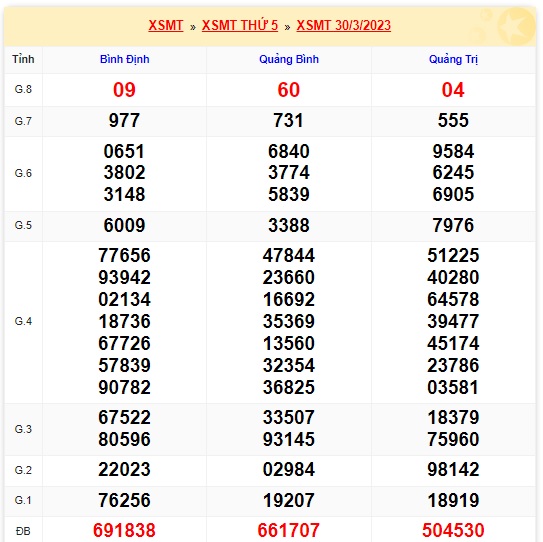
Task: Select Quảng Trị special prize 504530
Action: [453, 530]
